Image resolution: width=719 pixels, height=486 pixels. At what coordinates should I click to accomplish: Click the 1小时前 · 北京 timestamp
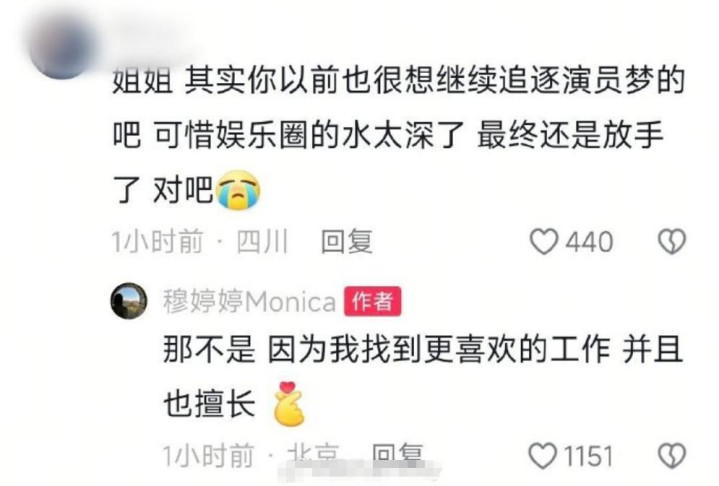click(251, 455)
